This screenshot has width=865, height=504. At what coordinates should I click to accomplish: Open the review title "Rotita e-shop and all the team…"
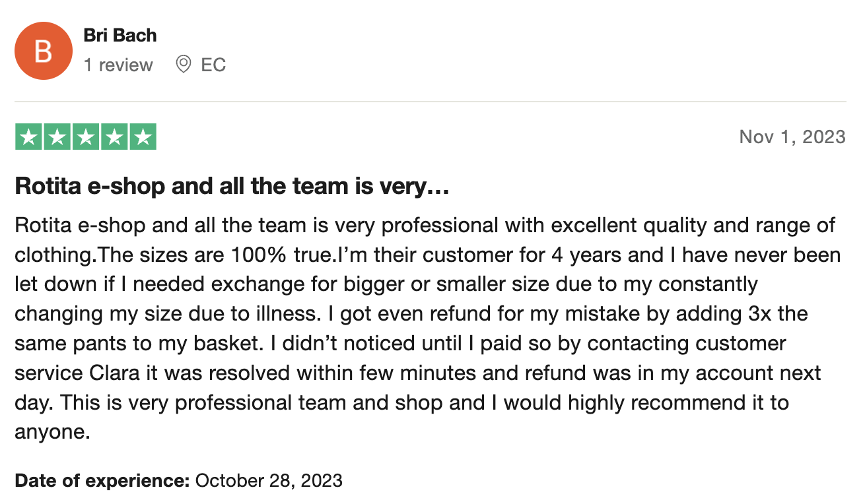[232, 187]
